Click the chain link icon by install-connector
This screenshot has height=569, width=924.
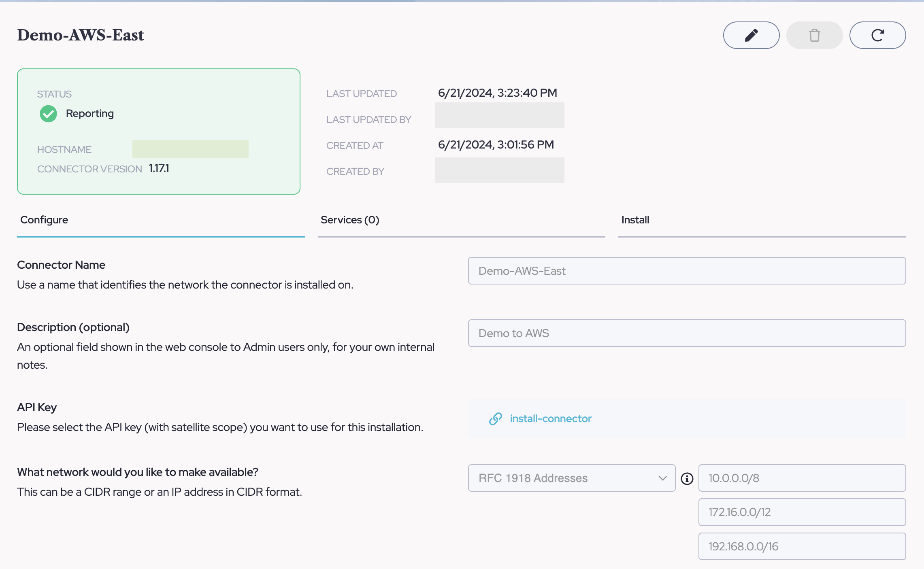pos(495,419)
